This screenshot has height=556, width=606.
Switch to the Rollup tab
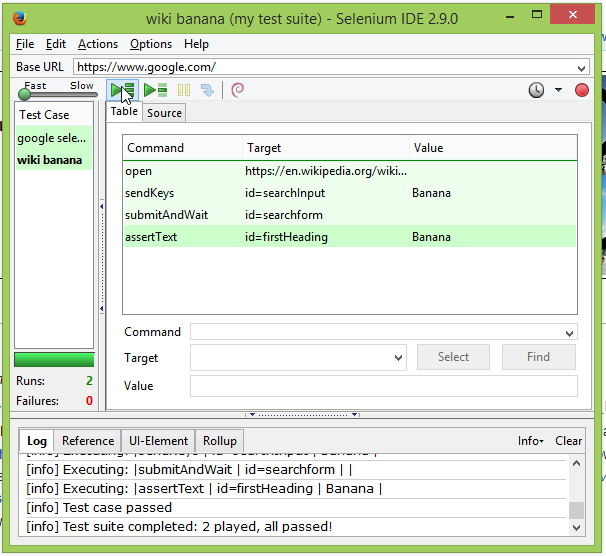tap(220, 441)
